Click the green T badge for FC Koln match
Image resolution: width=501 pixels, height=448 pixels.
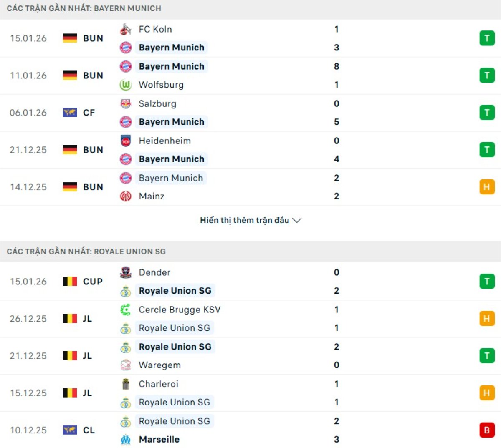[487, 38]
